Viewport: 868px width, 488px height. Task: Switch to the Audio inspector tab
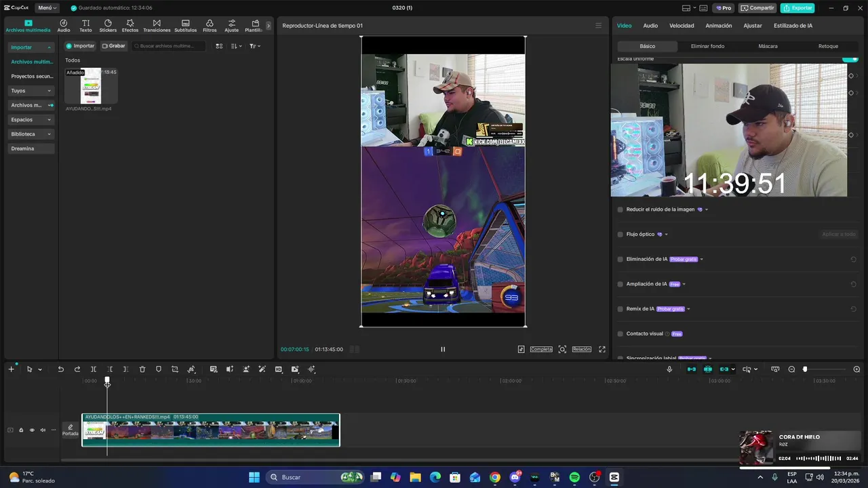(650, 26)
